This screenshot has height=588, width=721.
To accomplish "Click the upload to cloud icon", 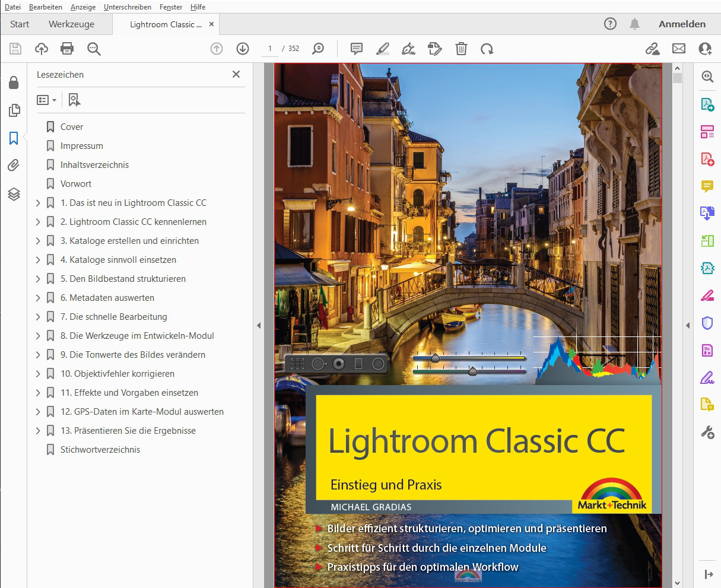I will pos(42,49).
